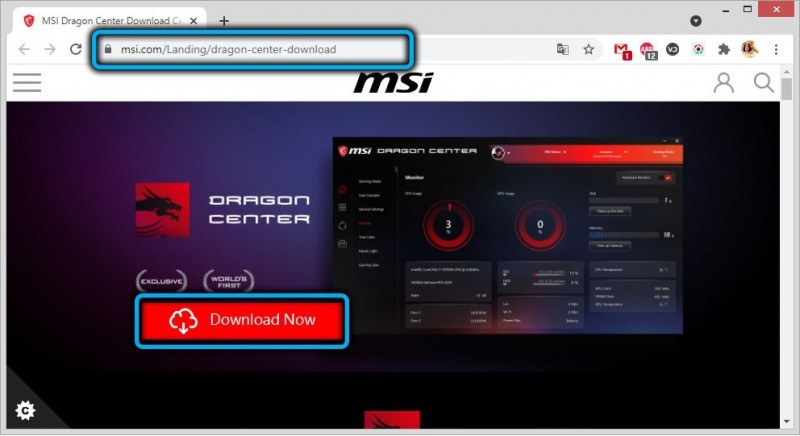The height and width of the screenshot is (436, 800).
Task: Click the colorful camera extension icon
Action: [x=698, y=49]
